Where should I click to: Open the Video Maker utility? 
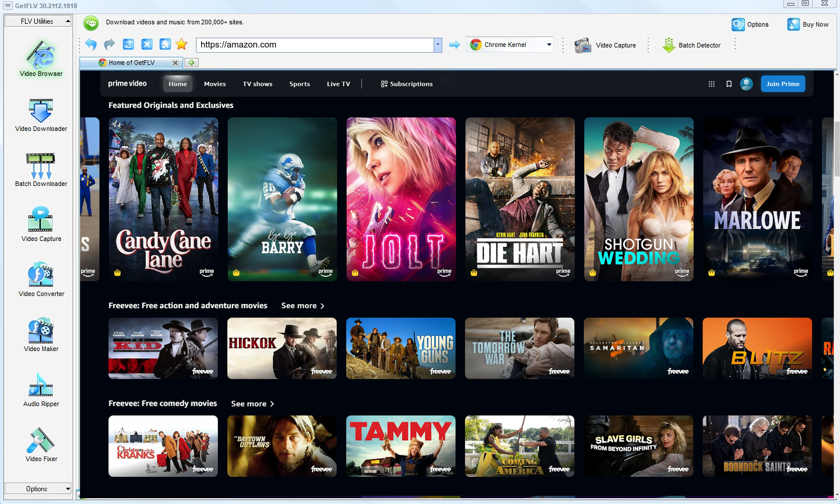point(41,335)
